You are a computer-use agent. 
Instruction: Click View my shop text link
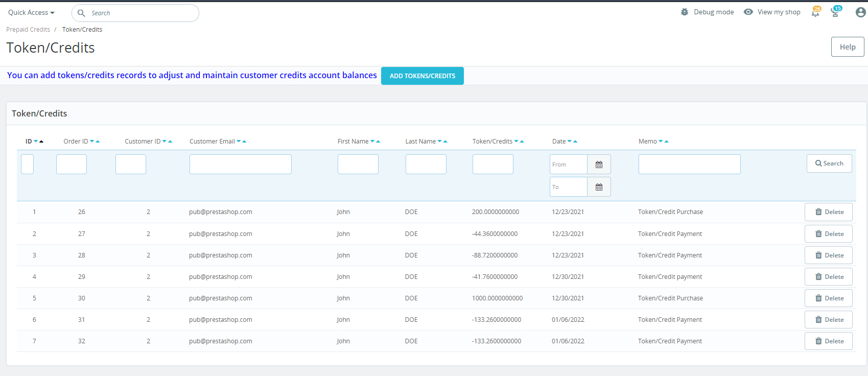779,12
